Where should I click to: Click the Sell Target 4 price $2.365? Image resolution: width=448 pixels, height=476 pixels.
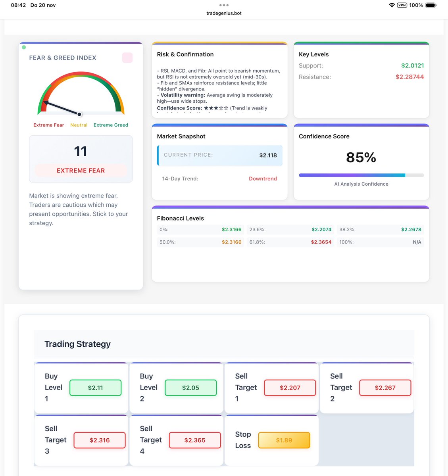click(x=195, y=440)
